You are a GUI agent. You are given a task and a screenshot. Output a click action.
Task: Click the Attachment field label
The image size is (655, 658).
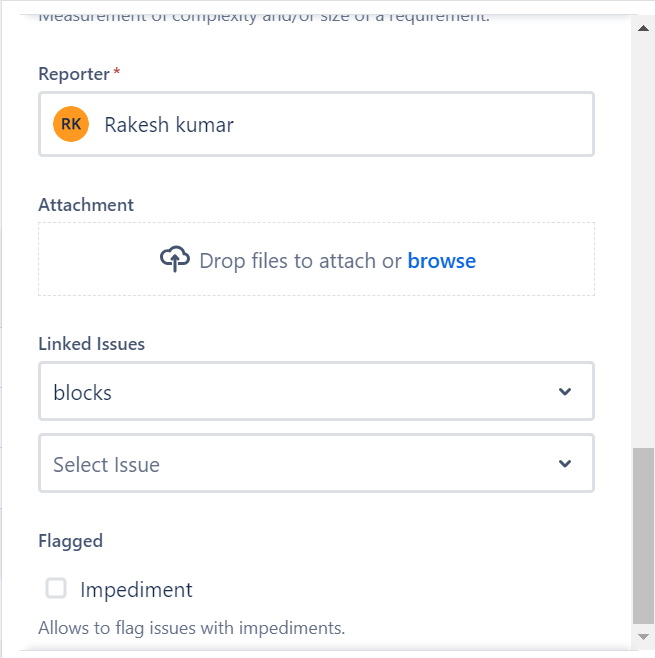(86, 205)
